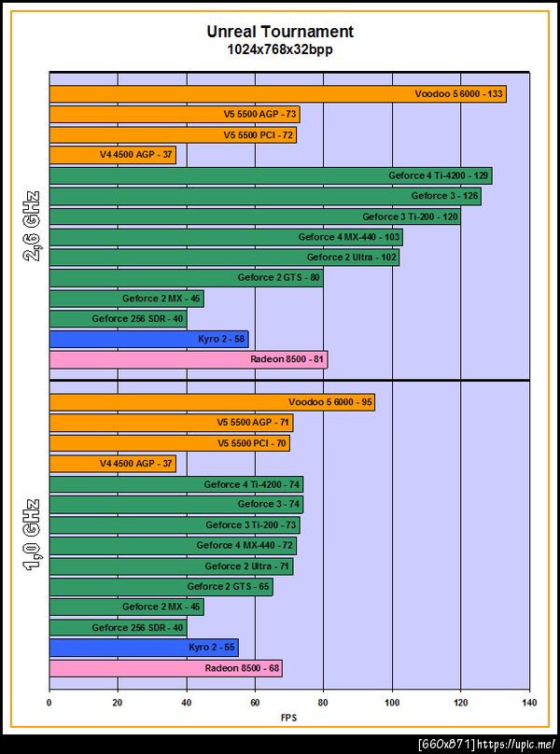Image resolution: width=560 pixels, height=754 pixels.
Task: Select the "Geforce 4 MX-440 - 72" label
Action: 245,546
